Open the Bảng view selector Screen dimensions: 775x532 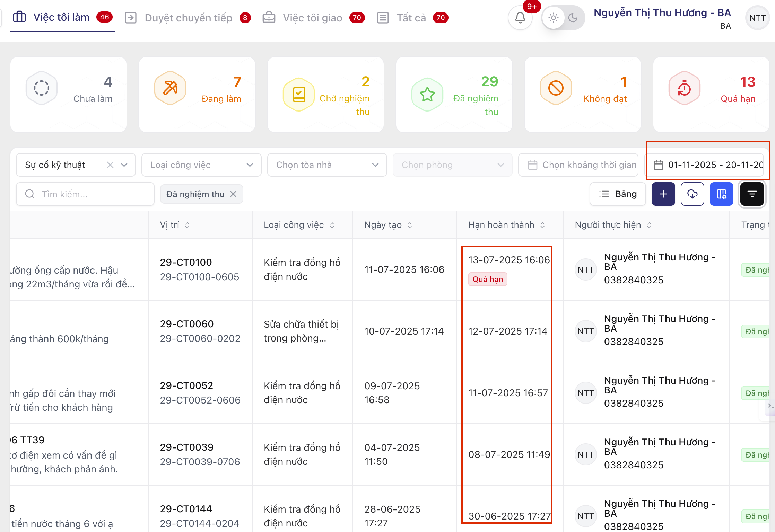[618, 194]
